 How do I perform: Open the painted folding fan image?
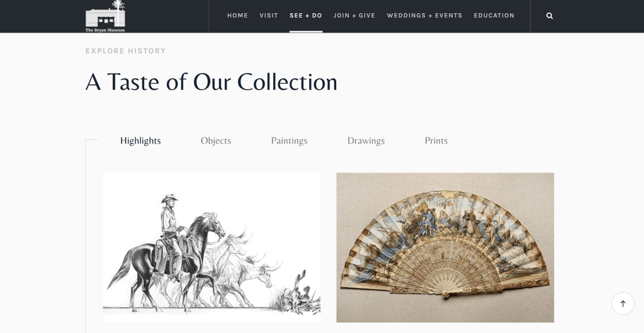[445, 247]
